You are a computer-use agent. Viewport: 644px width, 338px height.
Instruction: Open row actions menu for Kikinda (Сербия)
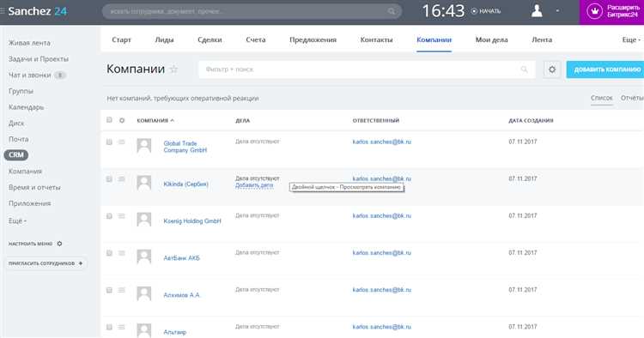(121, 178)
